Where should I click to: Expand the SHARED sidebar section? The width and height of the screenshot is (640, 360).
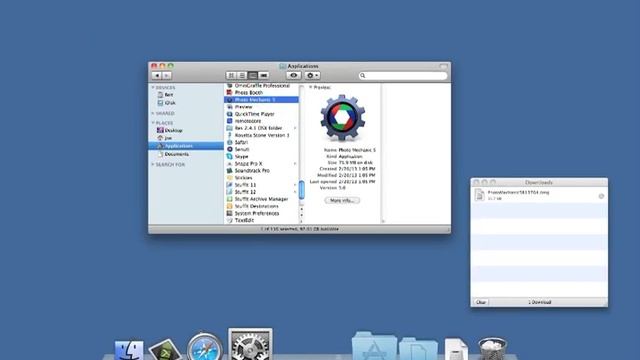coord(153,113)
